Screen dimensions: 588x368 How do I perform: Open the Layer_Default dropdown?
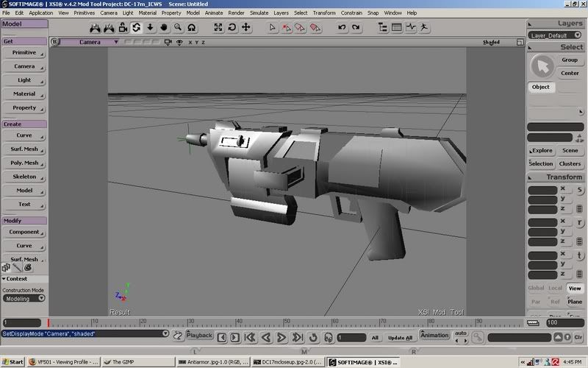[555, 35]
